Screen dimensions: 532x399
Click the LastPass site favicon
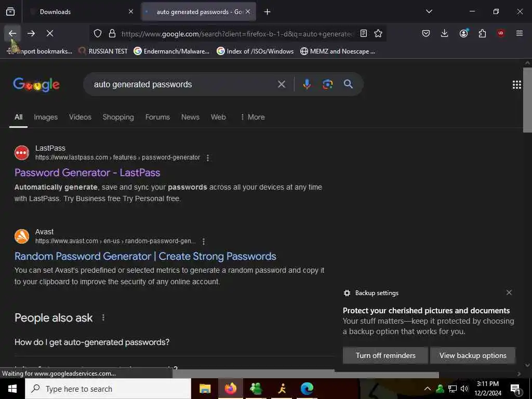coord(22,153)
